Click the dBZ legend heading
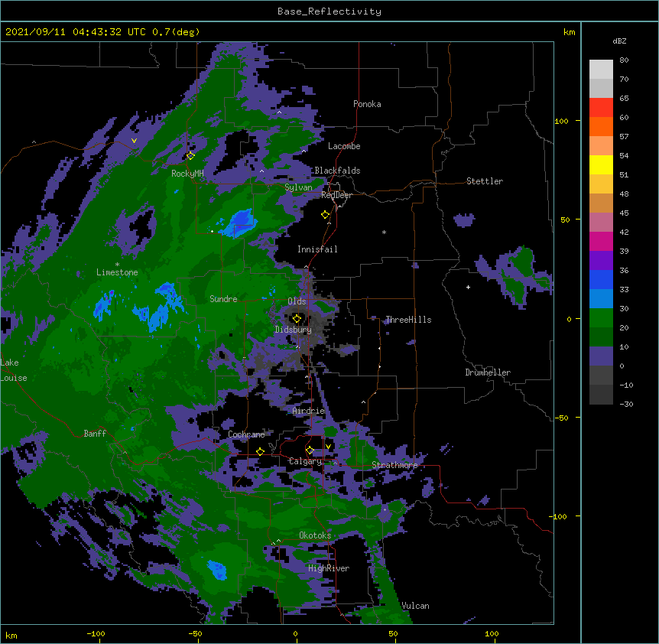Viewport: 659px width, 644px height. click(619, 41)
